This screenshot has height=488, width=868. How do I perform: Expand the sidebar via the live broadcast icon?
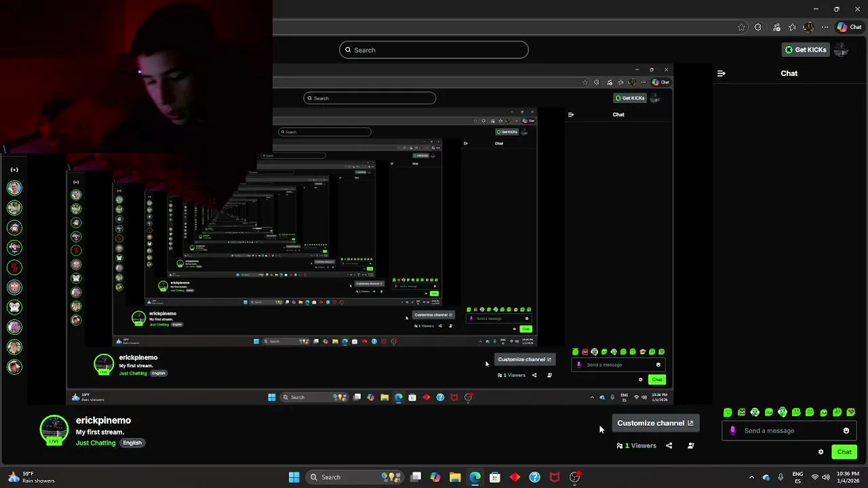click(14, 169)
